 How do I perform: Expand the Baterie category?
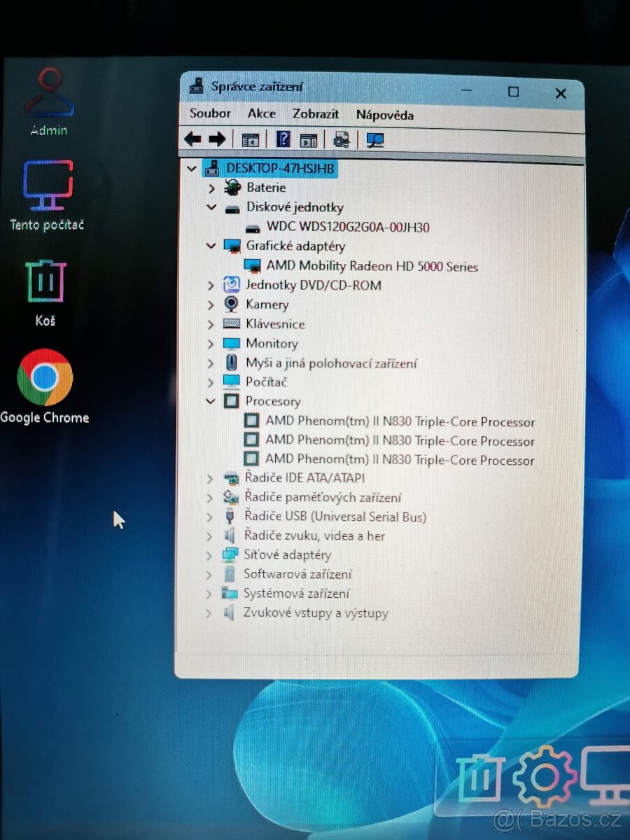pos(212,188)
